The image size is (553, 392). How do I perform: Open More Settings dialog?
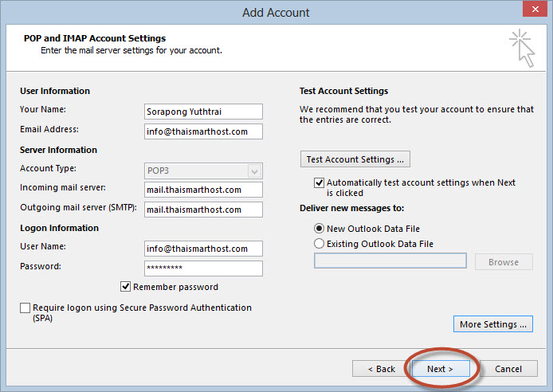[x=492, y=324]
